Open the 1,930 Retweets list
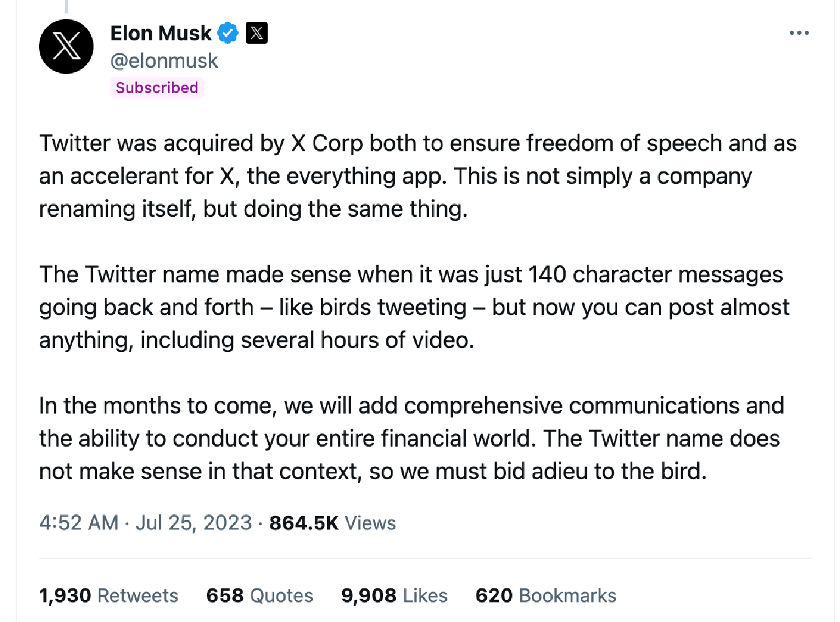 point(109,595)
